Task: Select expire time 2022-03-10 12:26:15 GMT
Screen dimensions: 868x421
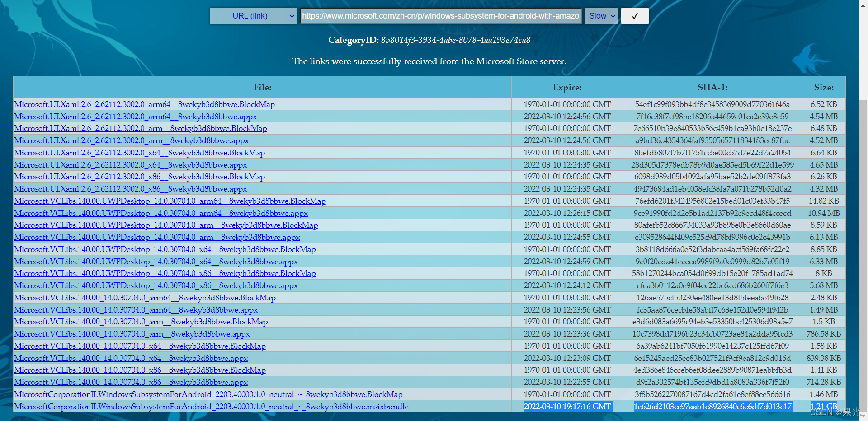Action: click(567, 213)
